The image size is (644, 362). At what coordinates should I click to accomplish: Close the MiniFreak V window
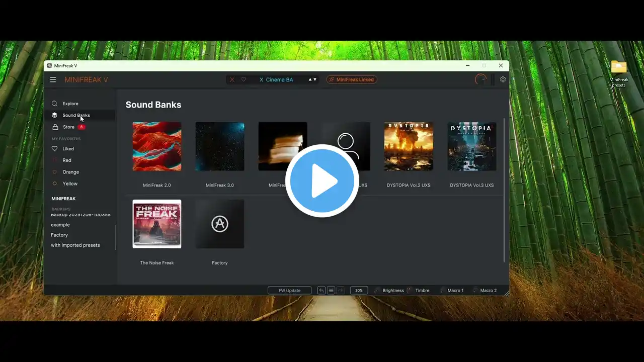(x=501, y=66)
